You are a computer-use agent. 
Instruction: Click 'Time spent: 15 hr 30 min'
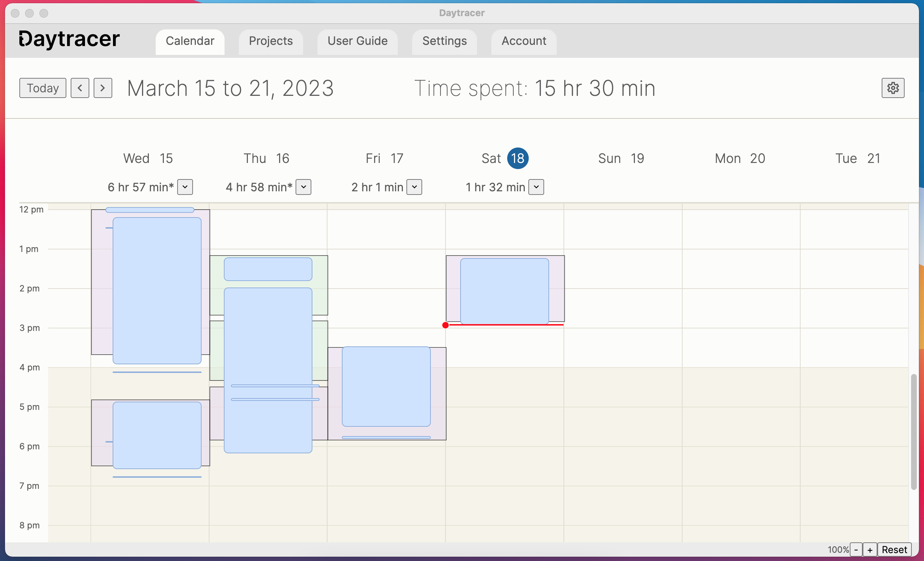pos(535,89)
